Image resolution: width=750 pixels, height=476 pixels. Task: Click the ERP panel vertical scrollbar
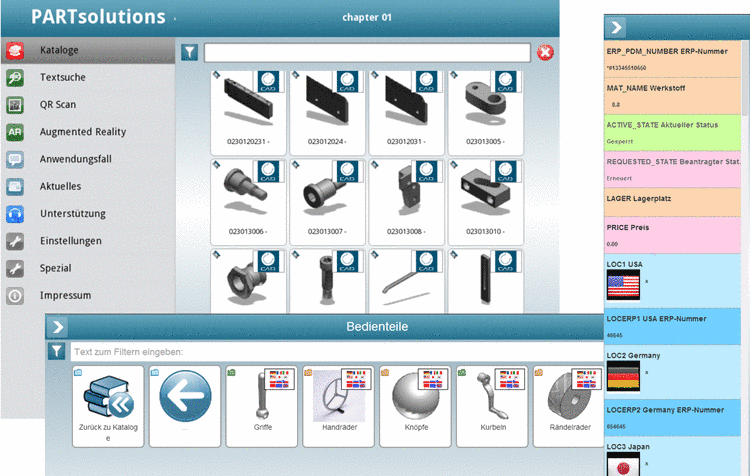[745, 77]
